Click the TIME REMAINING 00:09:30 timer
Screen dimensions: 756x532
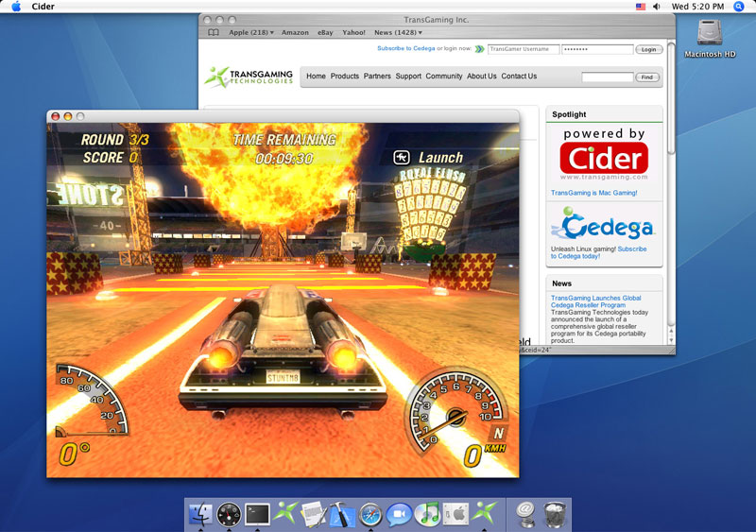click(284, 148)
